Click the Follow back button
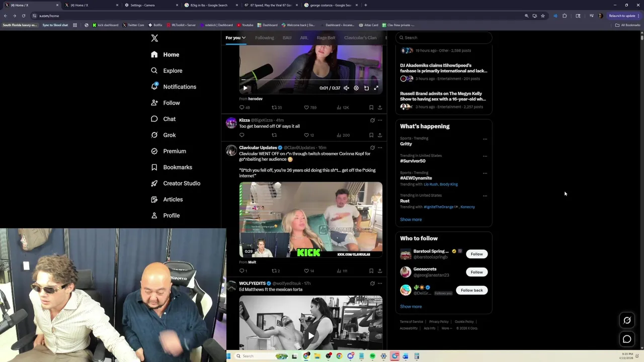Image resolution: width=644 pixels, height=362 pixels. [x=471, y=290]
